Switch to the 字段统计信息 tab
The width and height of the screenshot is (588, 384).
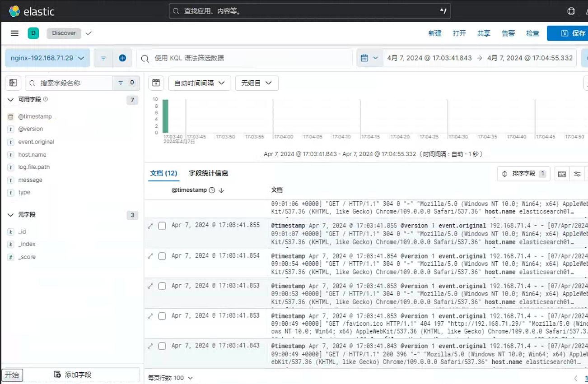click(208, 173)
